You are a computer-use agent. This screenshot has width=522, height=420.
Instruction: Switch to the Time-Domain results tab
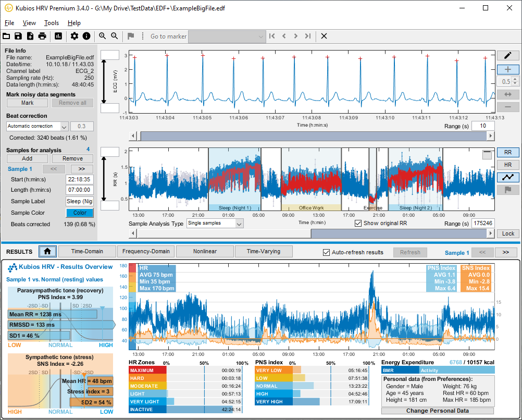(87, 252)
